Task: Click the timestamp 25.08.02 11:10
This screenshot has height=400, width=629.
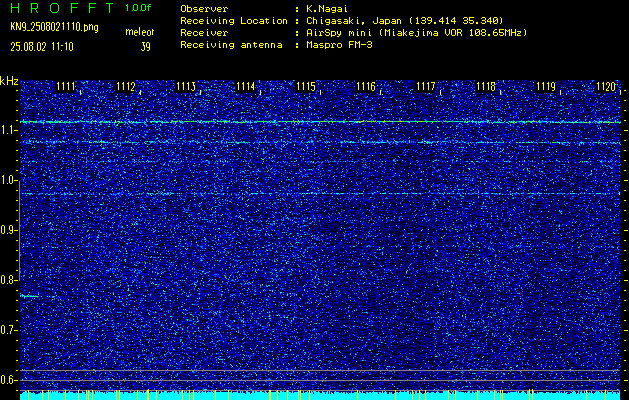Action: click(42, 47)
